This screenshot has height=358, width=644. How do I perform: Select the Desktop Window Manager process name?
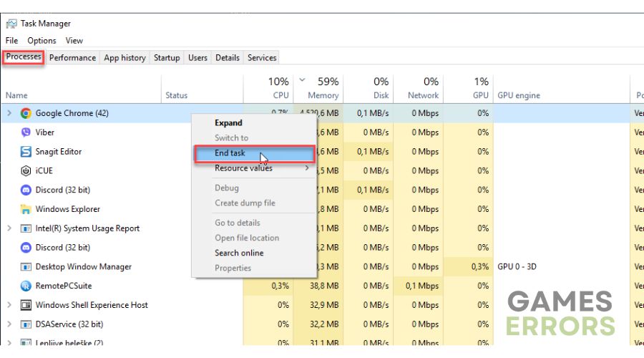click(84, 267)
